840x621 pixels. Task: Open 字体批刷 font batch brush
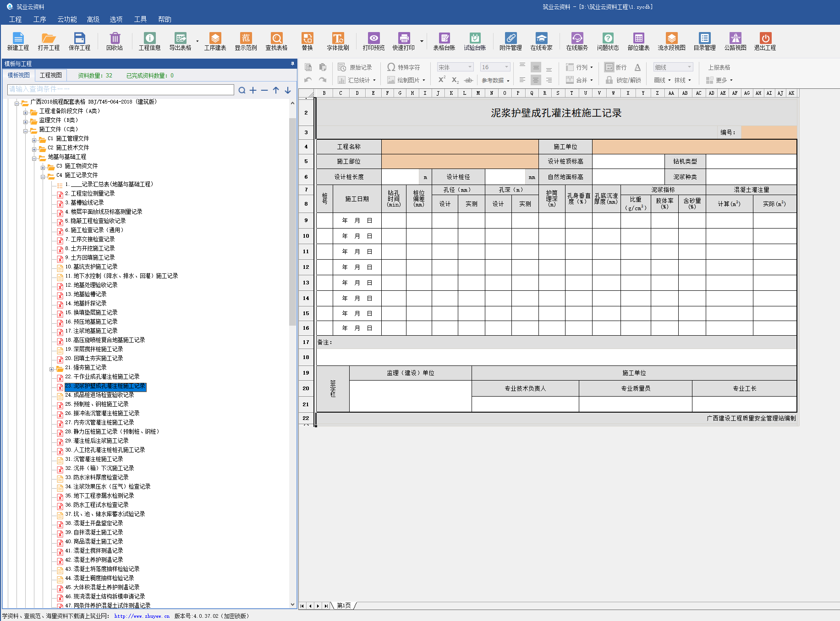338,41
